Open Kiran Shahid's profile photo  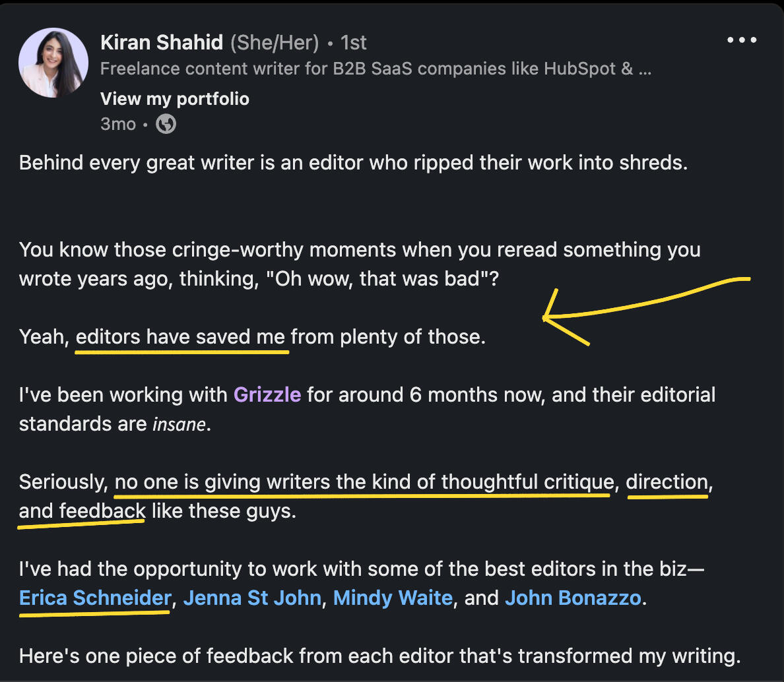pos(53,63)
